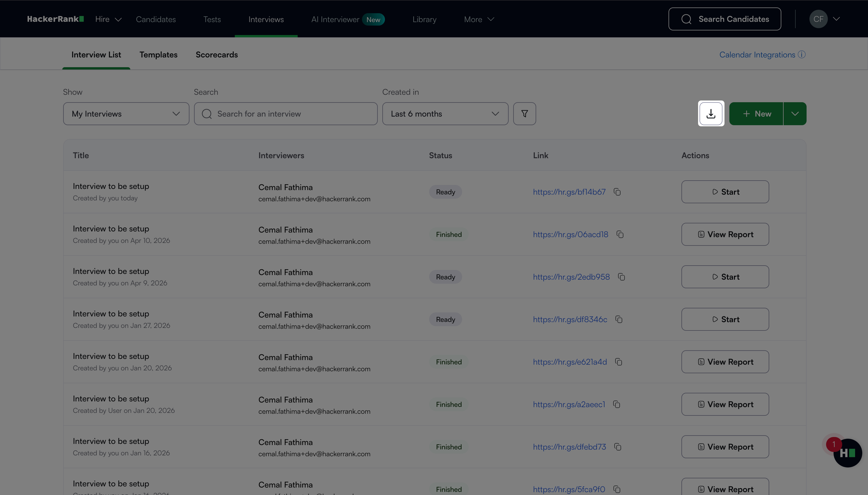
Task: Expand the My Interviews dropdown
Action: (x=126, y=113)
